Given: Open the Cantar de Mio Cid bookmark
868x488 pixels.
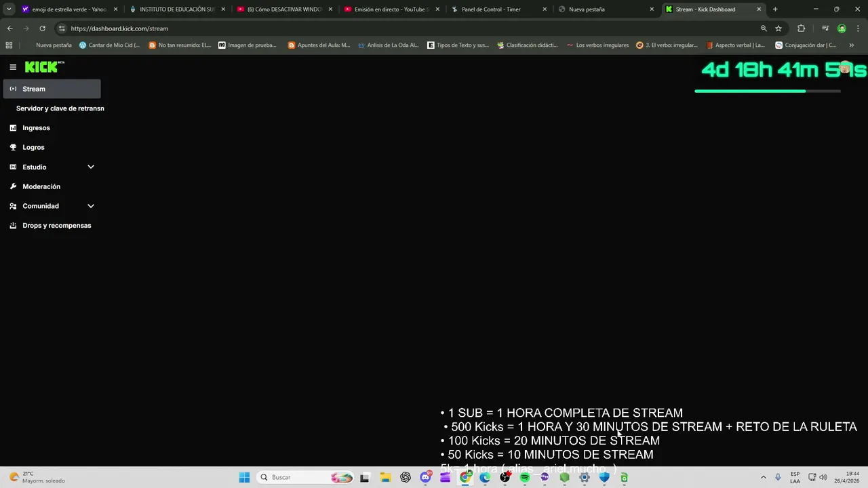Looking at the screenshot, I should tap(109, 45).
